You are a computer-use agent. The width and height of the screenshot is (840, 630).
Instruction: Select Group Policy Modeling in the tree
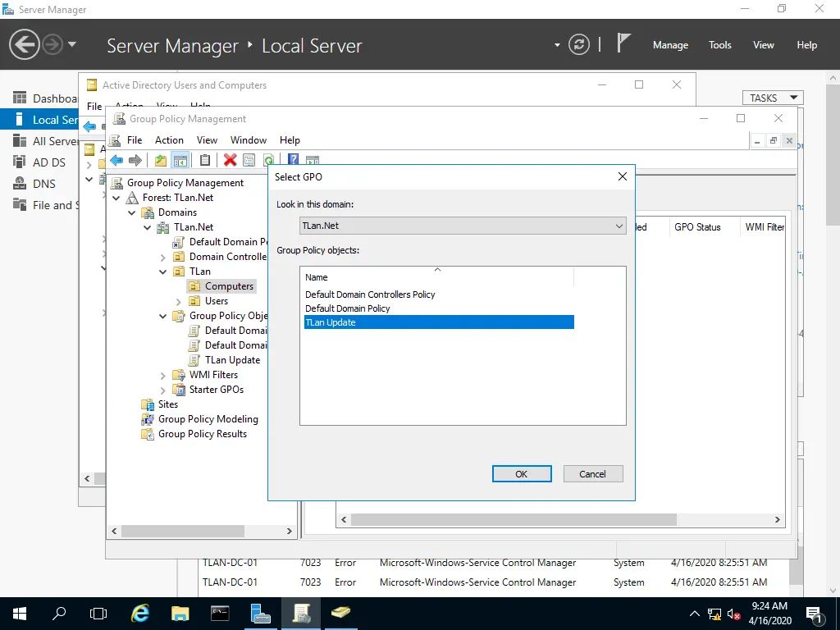click(x=208, y=419)
